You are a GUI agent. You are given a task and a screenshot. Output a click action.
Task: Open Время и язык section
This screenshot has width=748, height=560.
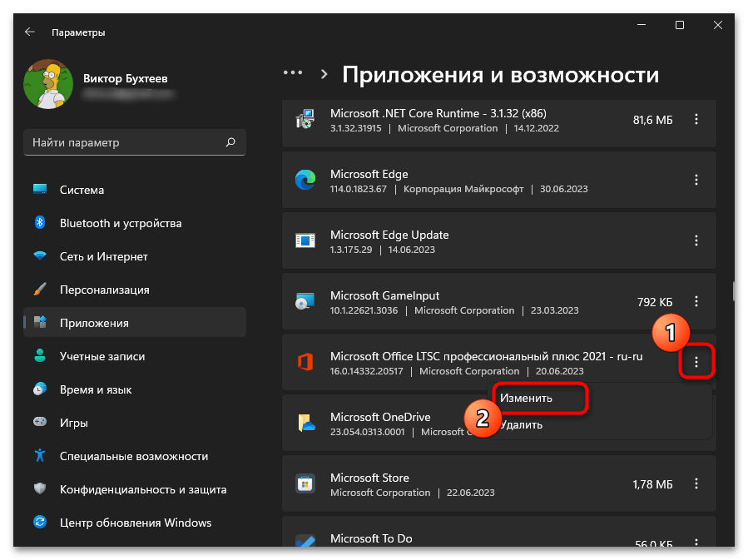click(135, 389)
